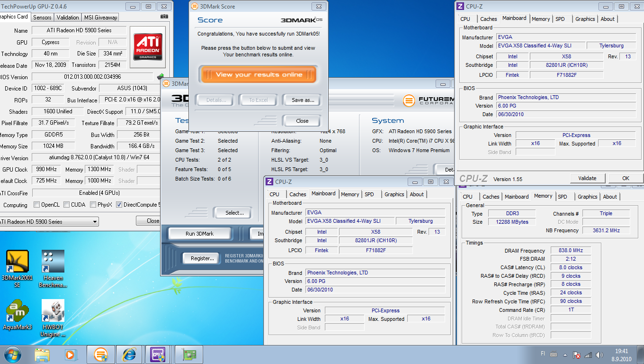This screenshot has width=644, height=364.
Task: Click the Validate button in CPU-Z
Action: [587, 178]
